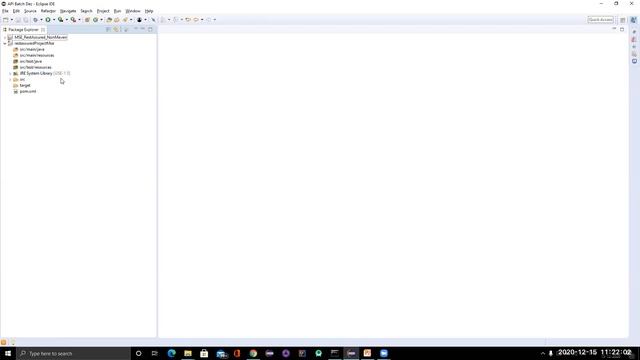Select the pom.xml file
Viewport: 640px width, 360px height.
28,91
